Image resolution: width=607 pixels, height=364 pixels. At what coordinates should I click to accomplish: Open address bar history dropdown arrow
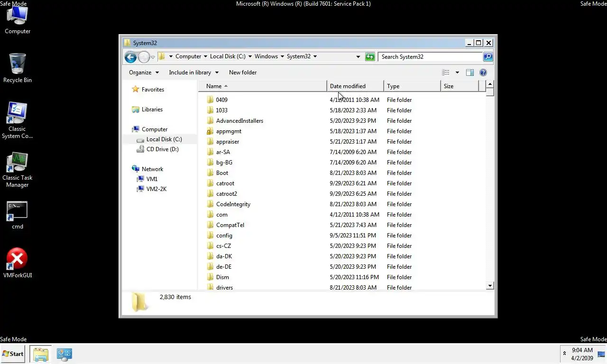tap(358, 57)
